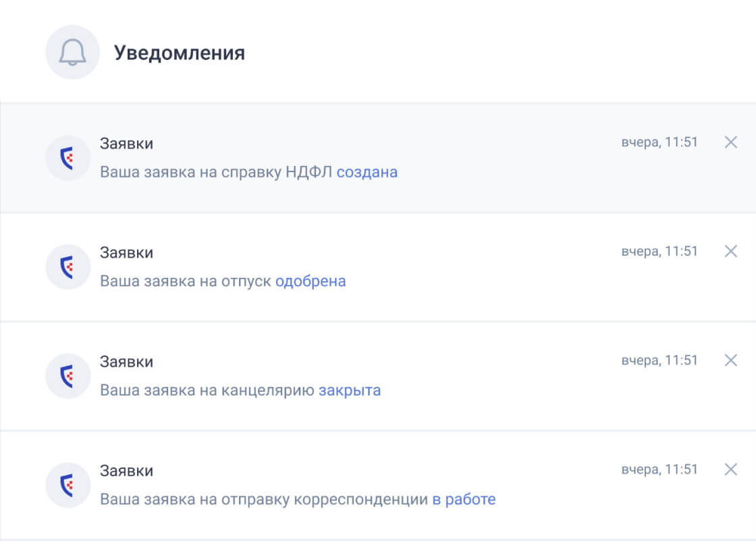Open the "в работе" status link

point(464,500)
